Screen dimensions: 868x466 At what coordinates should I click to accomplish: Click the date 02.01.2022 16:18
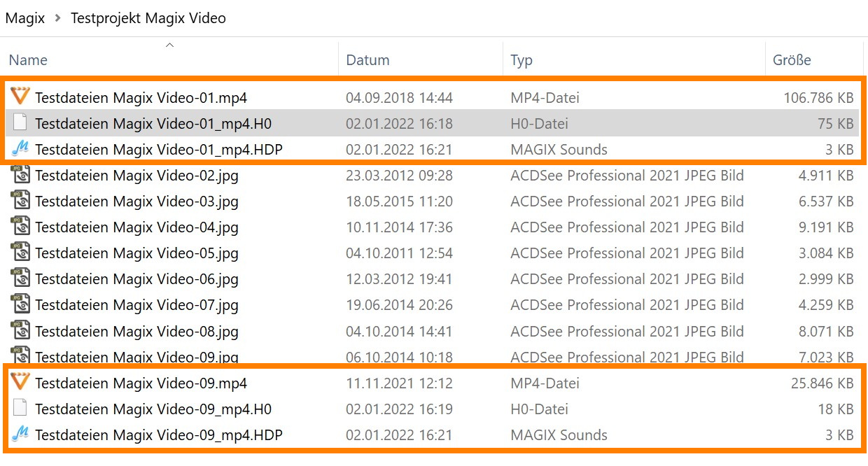[x=399, y=124]
